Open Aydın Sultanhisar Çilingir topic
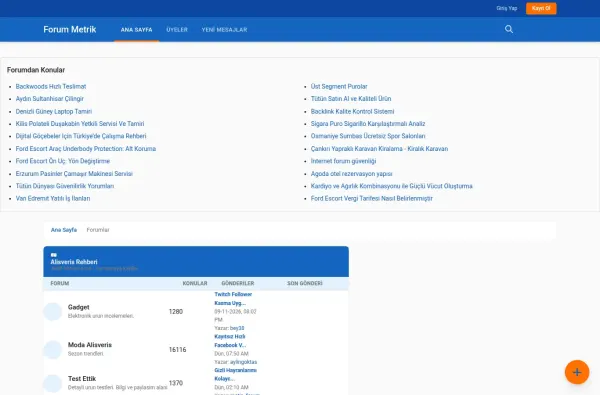The width and height of the screenshot is (600, 395). (x=49, y=99)
